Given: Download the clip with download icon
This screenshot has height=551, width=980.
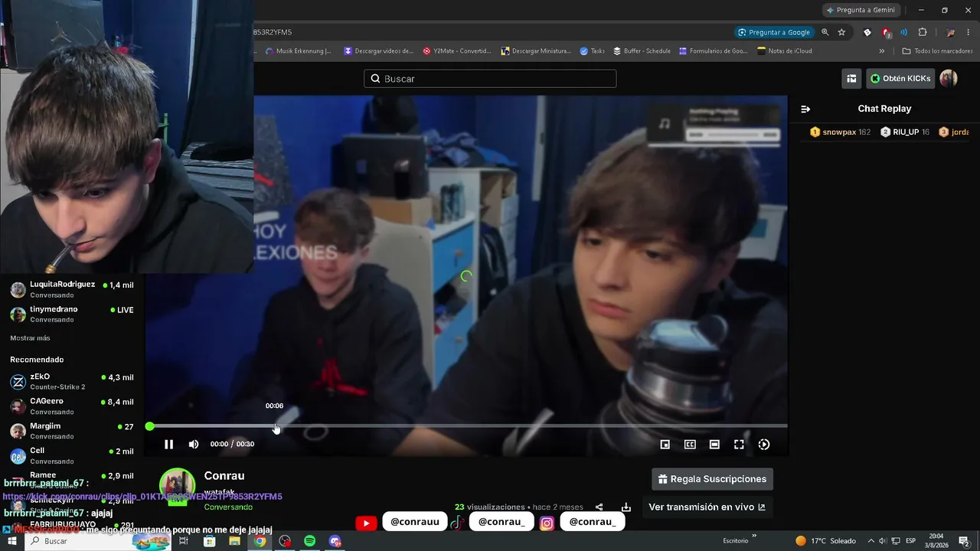Looking at the screenshot, I should [x=626, y=507].
